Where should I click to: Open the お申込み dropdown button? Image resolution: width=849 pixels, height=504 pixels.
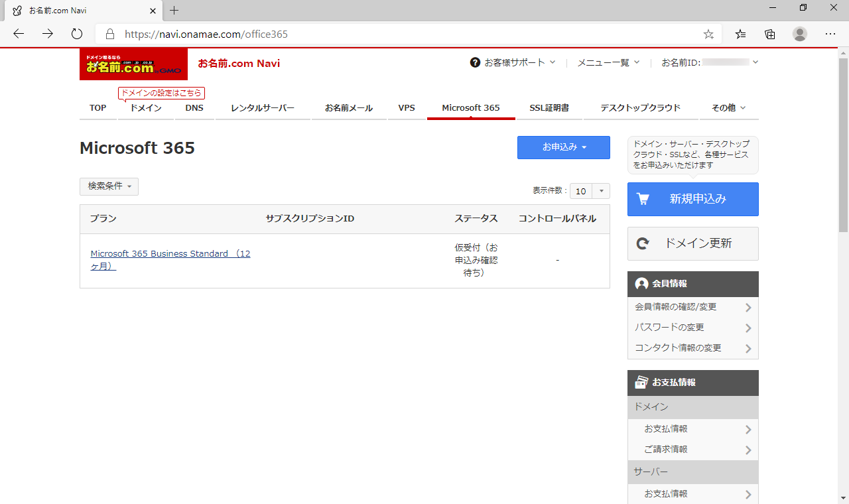pos(564,147)
